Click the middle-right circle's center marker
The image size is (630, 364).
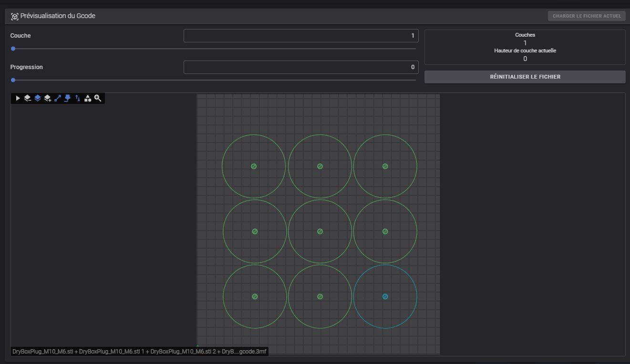[385, 232]
